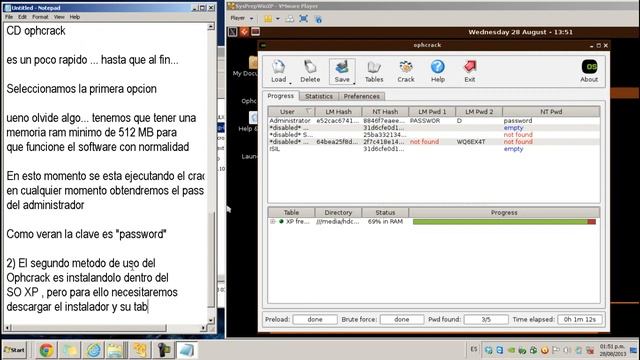This screenshot has height=360, width=640.
Task: Click VMware send Ctrl+Alt+Del icon
Action: 289,19
